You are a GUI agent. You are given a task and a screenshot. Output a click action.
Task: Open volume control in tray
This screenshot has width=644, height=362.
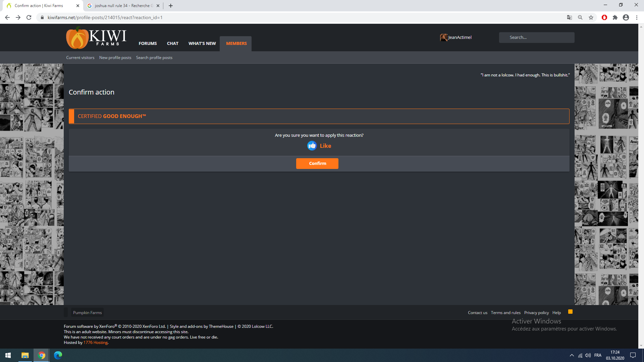(588, 355)
